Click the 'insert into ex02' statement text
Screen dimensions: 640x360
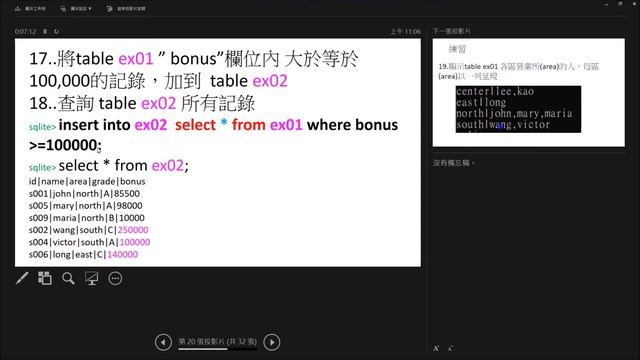(113, 125)
